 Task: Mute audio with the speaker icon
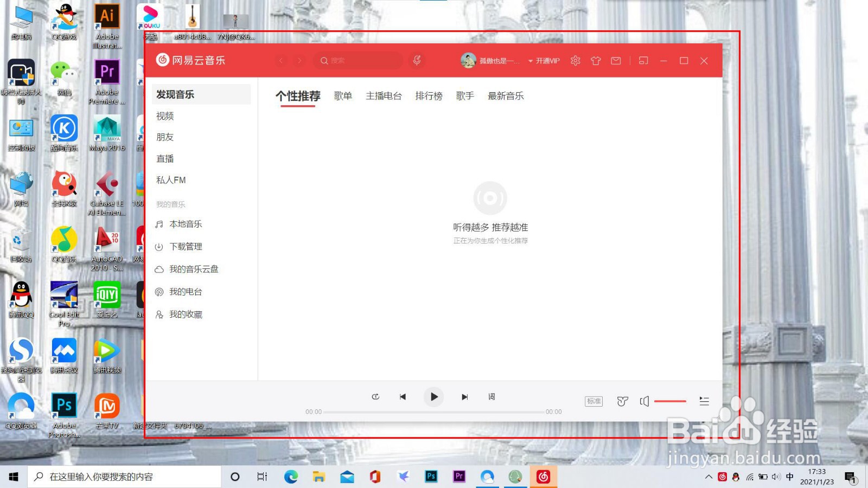[x=644, y=401]
